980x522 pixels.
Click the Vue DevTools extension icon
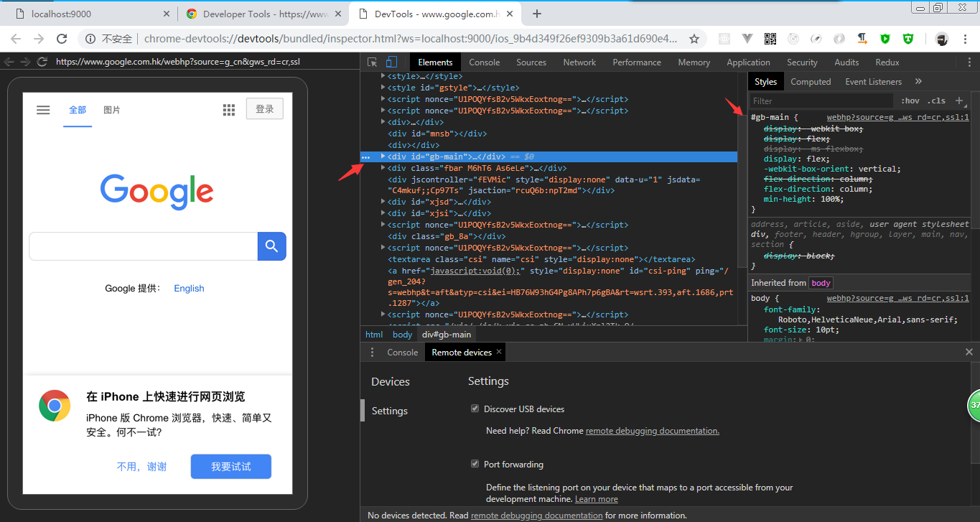[x=747, y=39]
